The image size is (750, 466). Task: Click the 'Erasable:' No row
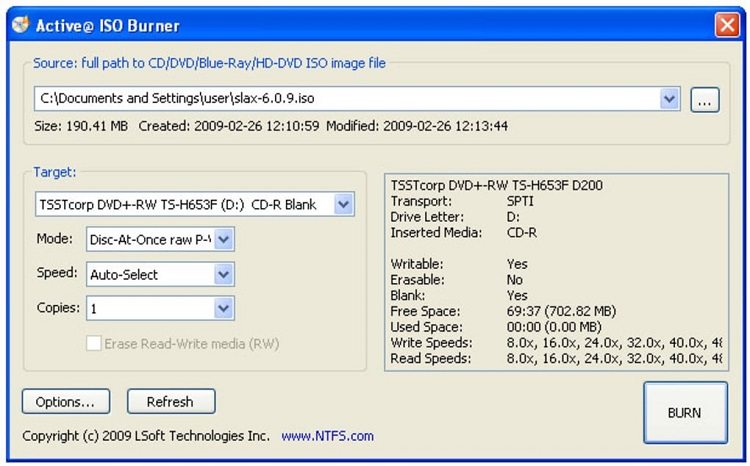pyautogui.click(x=457, y=280)
